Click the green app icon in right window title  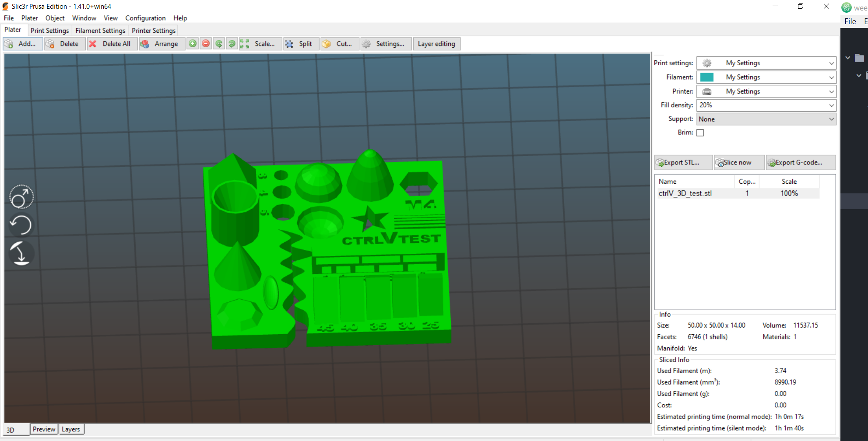[847, 7]
